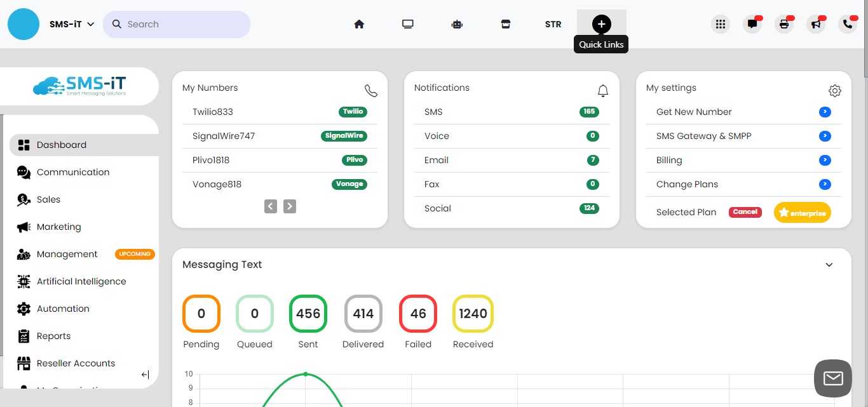
Task: Click the Failed messages red counter box
Action: click(x=417, y=314)
